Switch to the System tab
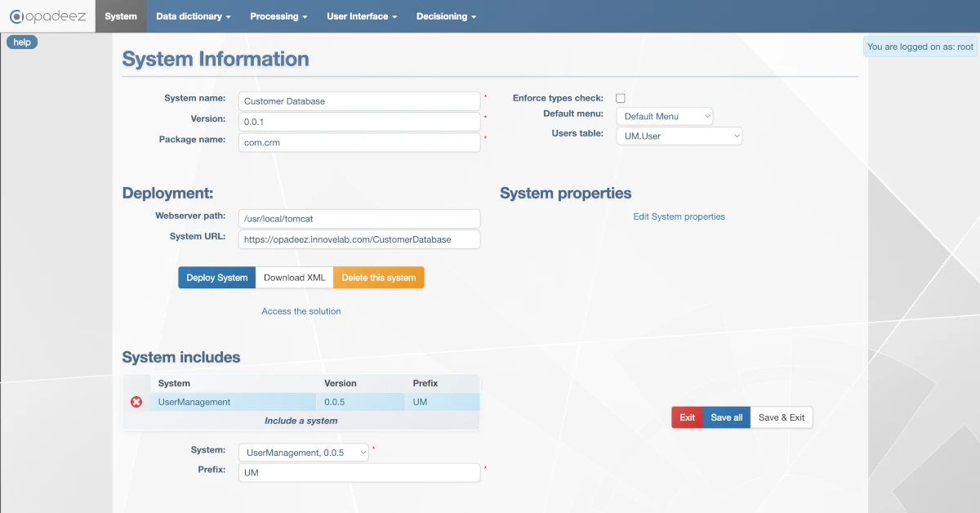Viewport: 980px width, 513px height. click(120, 16)
